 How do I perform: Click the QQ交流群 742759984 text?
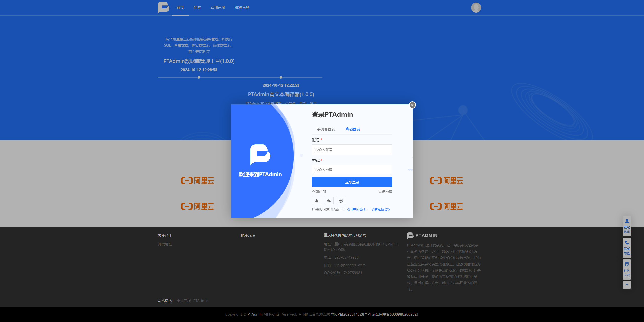click(343, 273)
